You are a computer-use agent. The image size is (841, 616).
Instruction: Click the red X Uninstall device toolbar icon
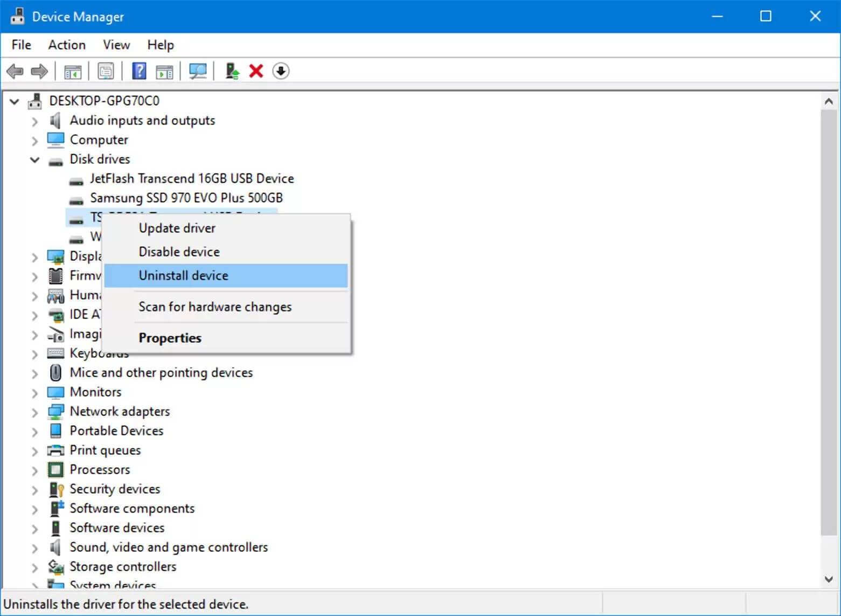pyautogui.click(x=255, y=71)
